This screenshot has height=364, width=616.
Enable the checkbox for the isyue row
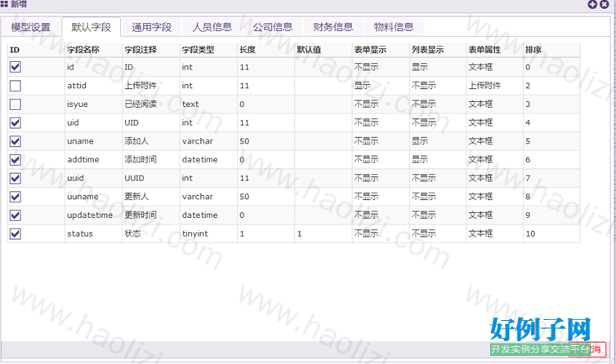click(16, 104)
